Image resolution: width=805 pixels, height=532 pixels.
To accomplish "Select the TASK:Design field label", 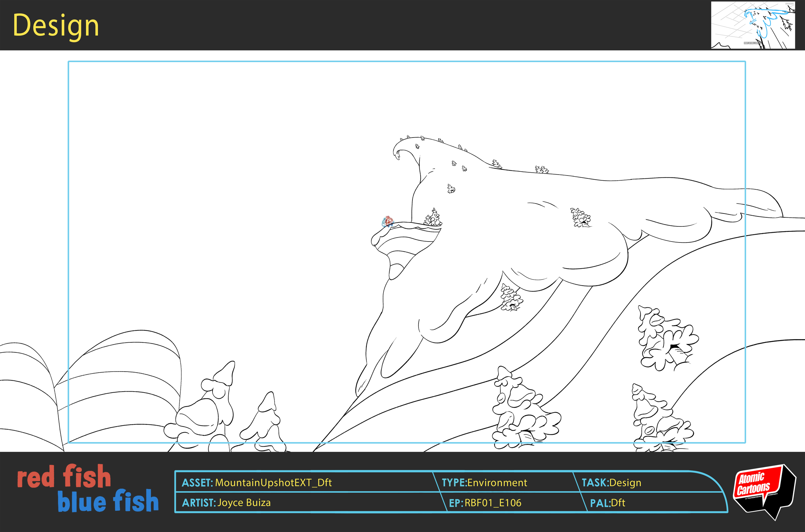I will [613, 482].
